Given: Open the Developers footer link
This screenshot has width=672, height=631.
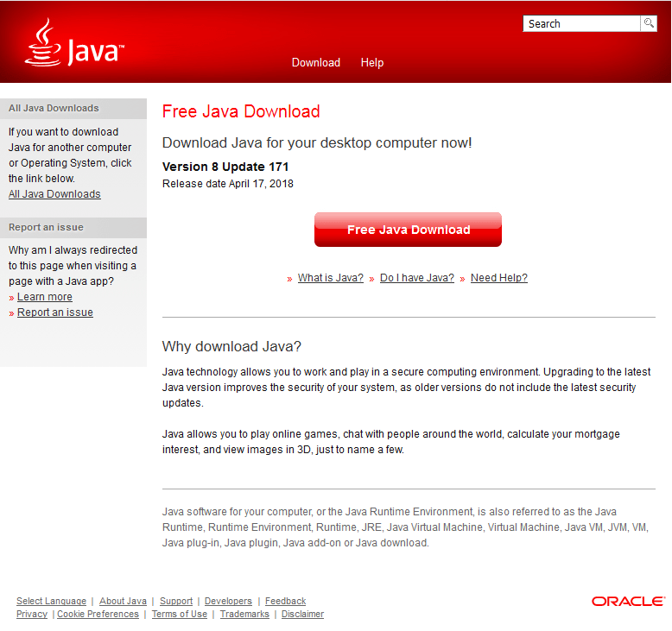Looking at the screenshot, I should pos(228,601).
